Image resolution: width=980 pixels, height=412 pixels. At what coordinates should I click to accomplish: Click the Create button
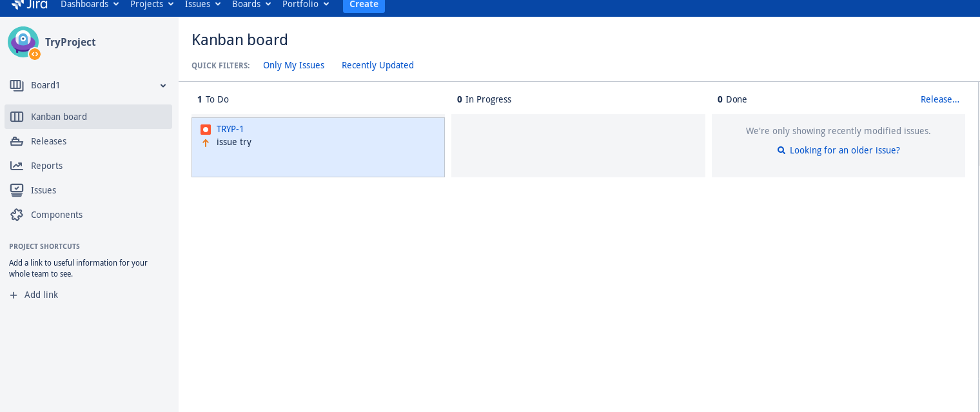click(x=364, y=5)
